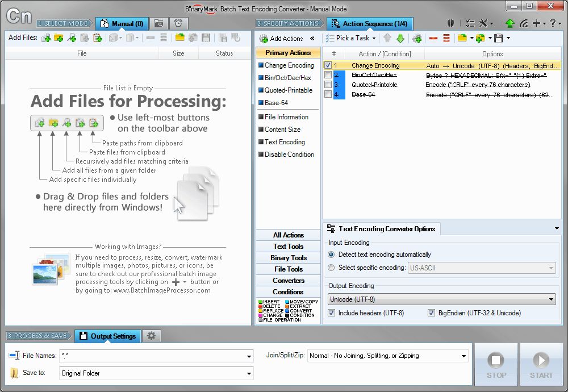568x392 pixels.
Task: Click the green up arrow update icon
Action: [509, 23]
